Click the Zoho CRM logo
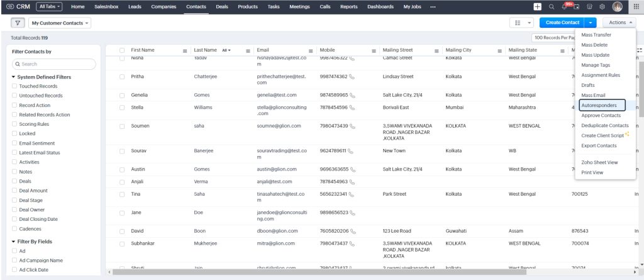 tap(18, 6)
